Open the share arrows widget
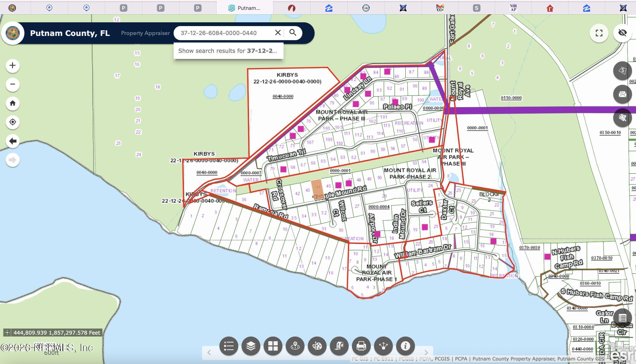Image resolution: width=636 pixels, height=364 pixels. click(x=383, y=346)
